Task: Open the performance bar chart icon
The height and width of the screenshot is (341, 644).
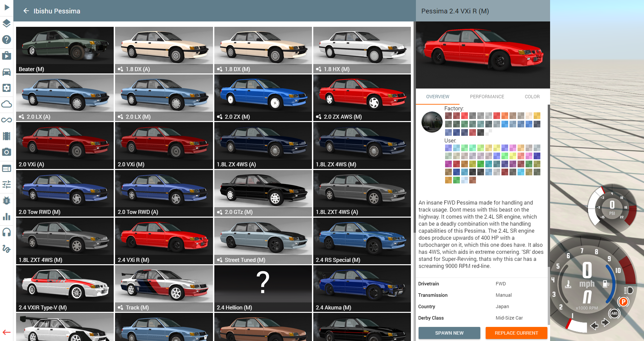Action: click(x=7, y=216)
